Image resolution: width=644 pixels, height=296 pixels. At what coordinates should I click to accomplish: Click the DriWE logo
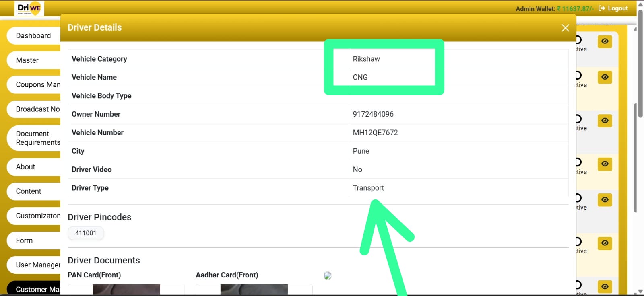[29, 8]
